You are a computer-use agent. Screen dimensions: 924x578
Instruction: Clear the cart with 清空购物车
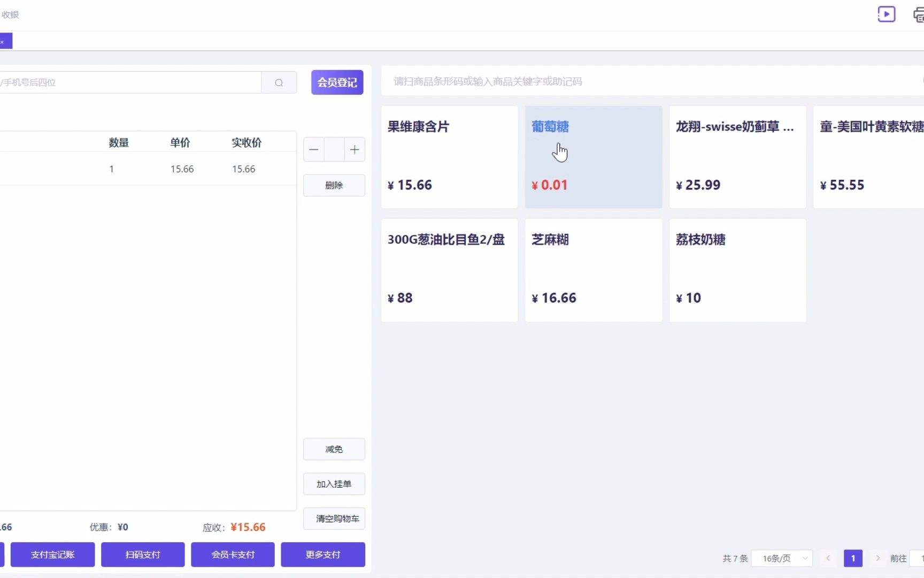click(334, 519)
